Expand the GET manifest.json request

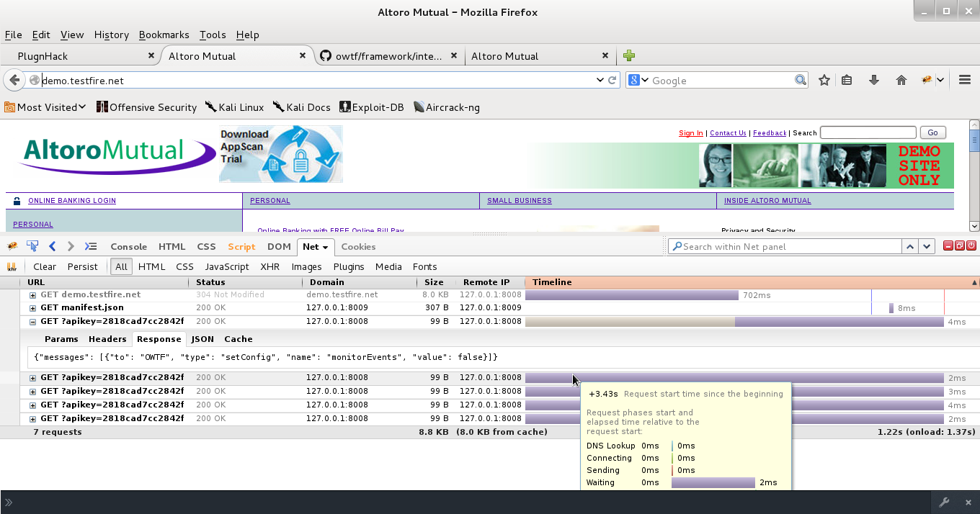pyautogui.click(x=32, y=308)
